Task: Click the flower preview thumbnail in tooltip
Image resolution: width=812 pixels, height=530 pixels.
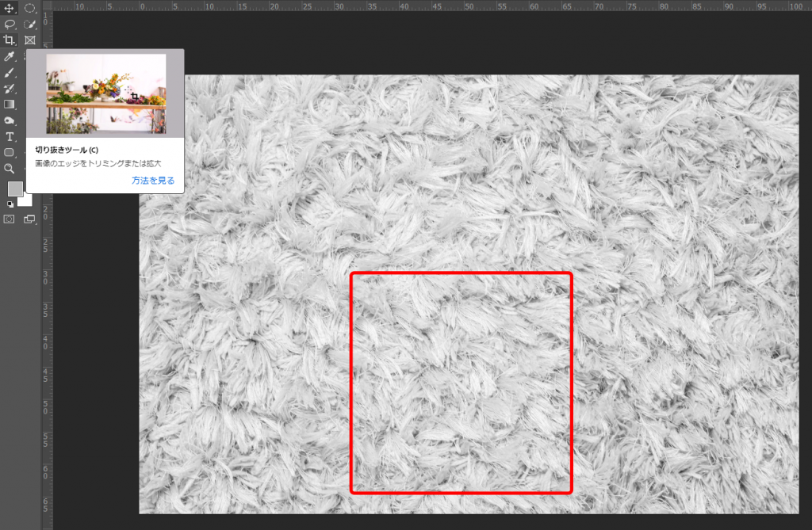Action: pyautogui.click(x=106, y=93)
